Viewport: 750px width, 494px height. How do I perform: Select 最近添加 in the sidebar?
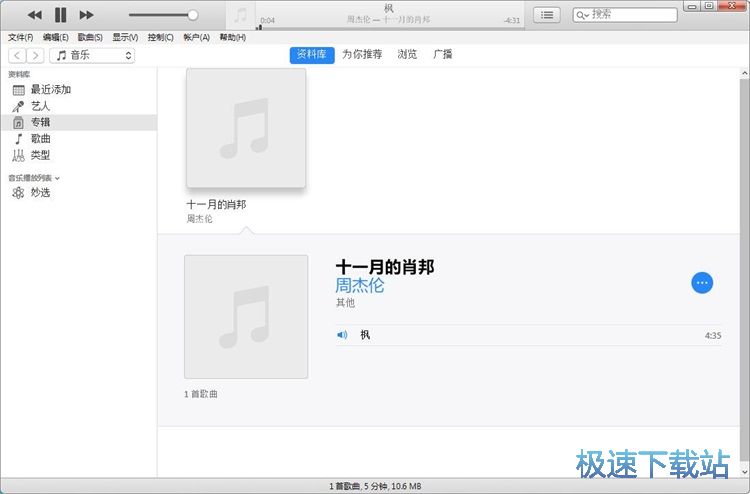(x=78, y=89)
